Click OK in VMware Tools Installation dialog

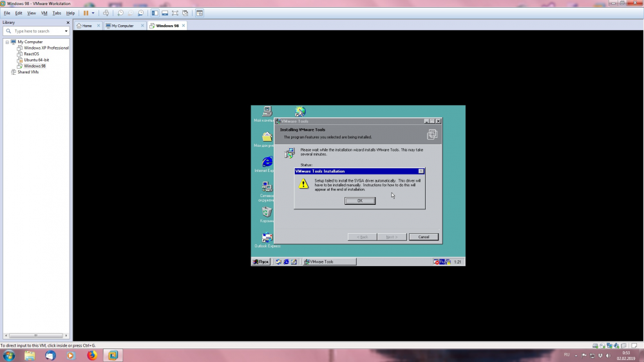360,201
